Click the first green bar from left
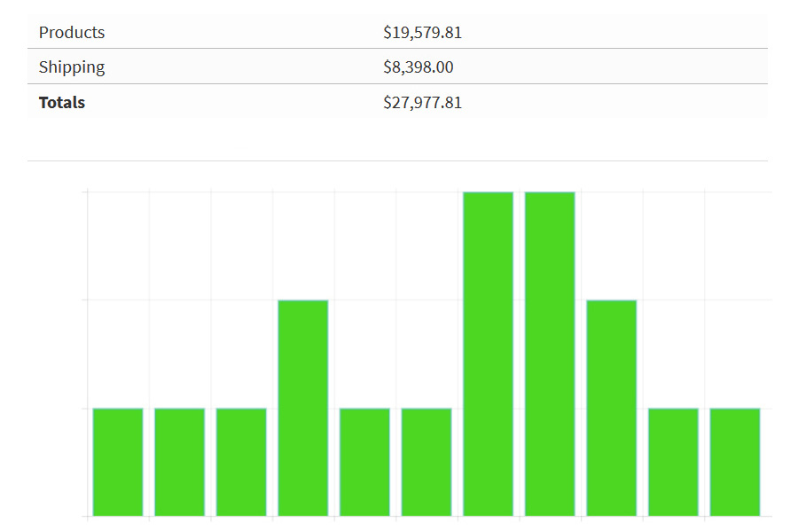 [118, 462]
